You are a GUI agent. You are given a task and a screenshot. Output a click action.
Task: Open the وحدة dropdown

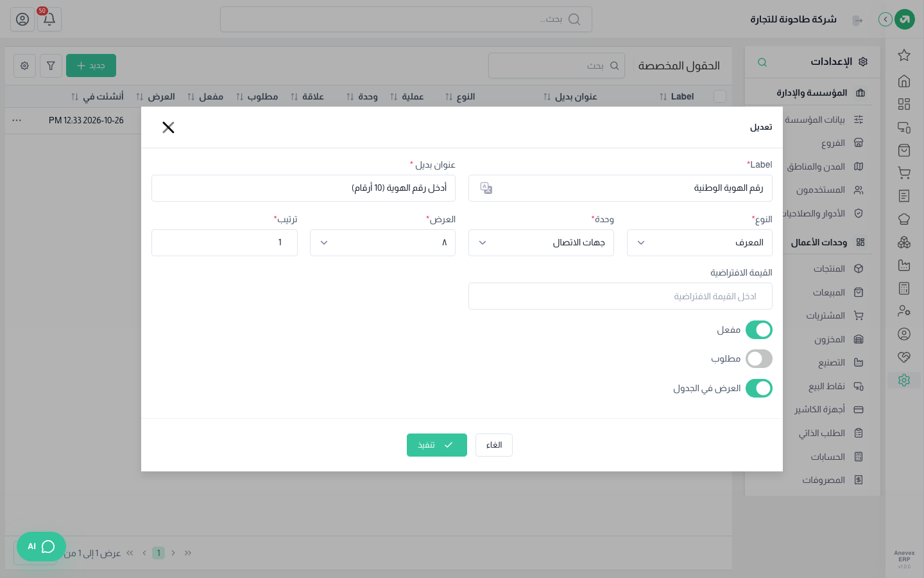(x=541, y=243)
